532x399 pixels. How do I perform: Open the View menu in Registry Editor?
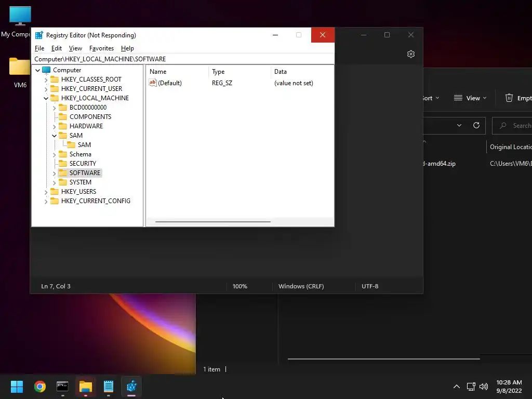pos(75,48)
